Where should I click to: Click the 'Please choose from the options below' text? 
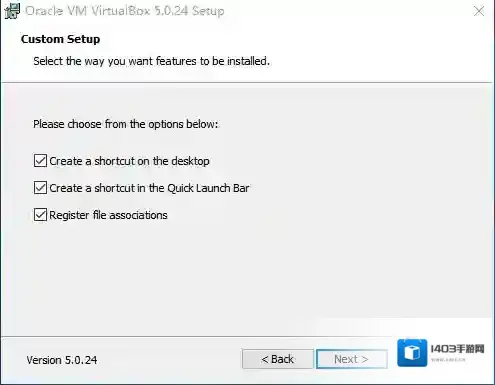click(x=125, y=124)
